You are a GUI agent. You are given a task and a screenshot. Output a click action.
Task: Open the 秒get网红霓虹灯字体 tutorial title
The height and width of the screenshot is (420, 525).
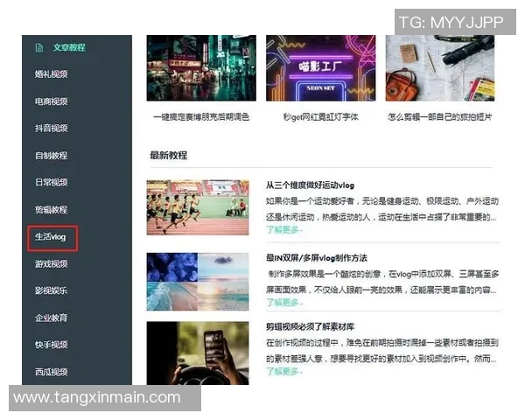[x=320, y=116]
